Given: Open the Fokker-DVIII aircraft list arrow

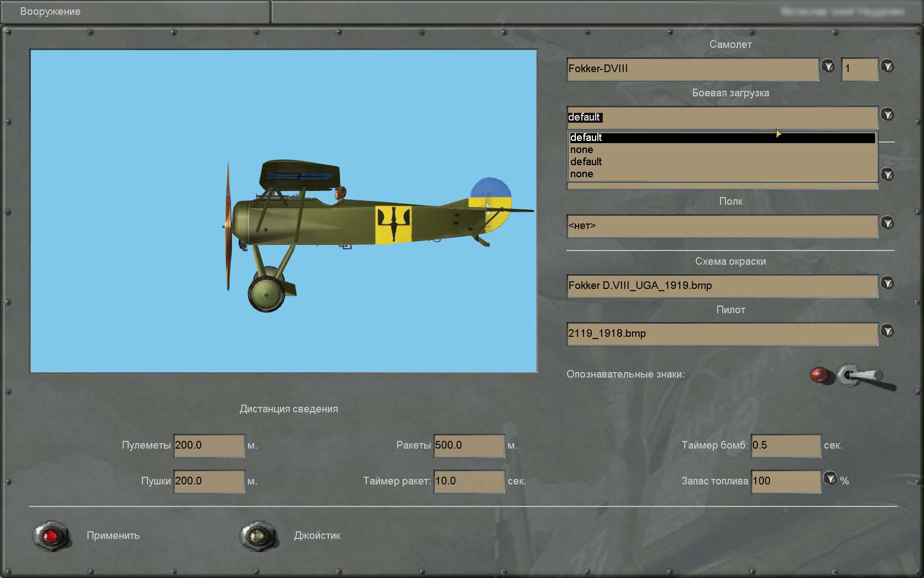Looking at the screenshot, I should pos(828,66).
